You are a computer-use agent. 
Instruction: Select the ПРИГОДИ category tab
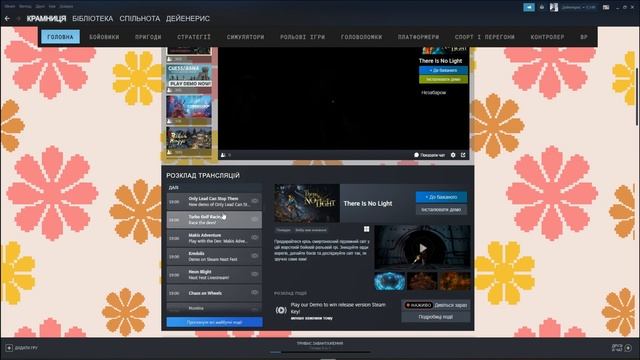148,37
